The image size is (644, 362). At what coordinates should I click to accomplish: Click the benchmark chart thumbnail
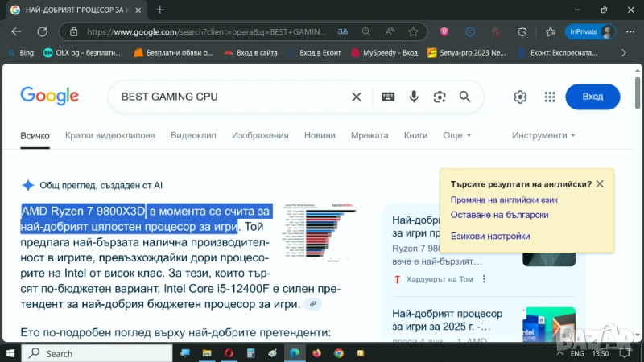[320, 233]
